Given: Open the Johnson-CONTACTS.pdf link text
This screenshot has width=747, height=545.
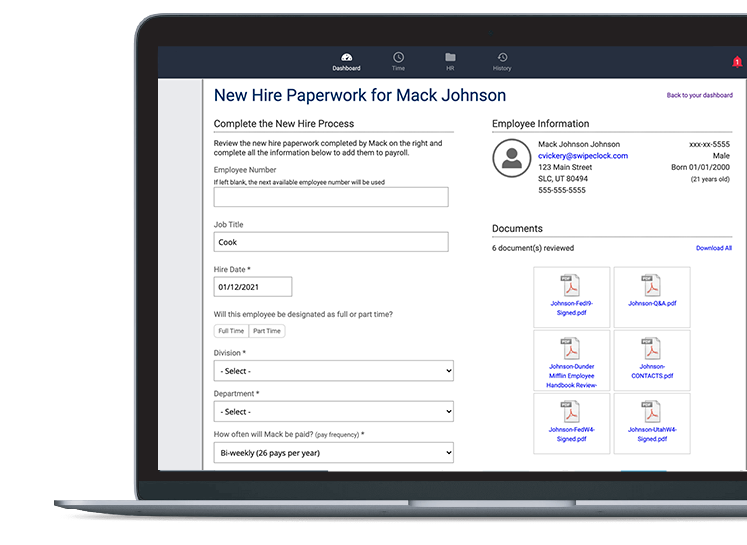Looking at the screenshot, I should [652, 371].
